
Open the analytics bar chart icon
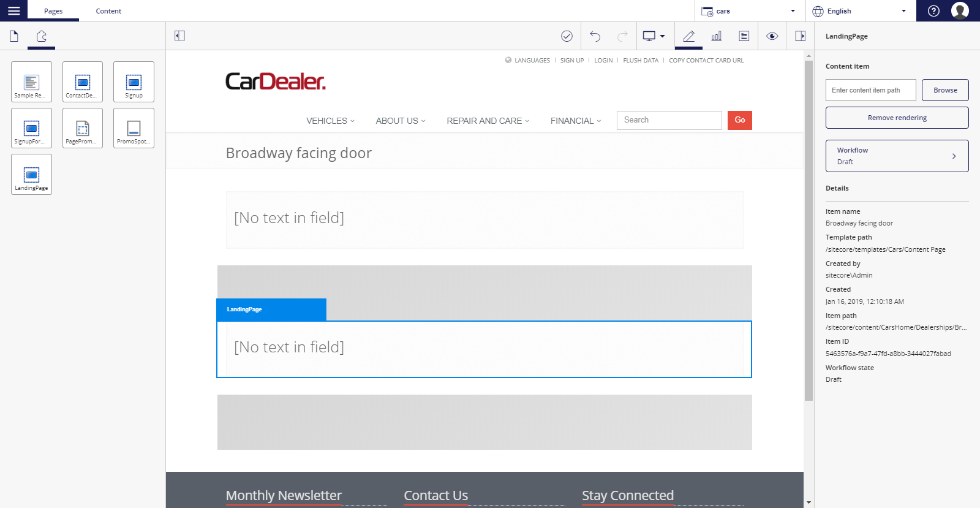pos(717,36)
